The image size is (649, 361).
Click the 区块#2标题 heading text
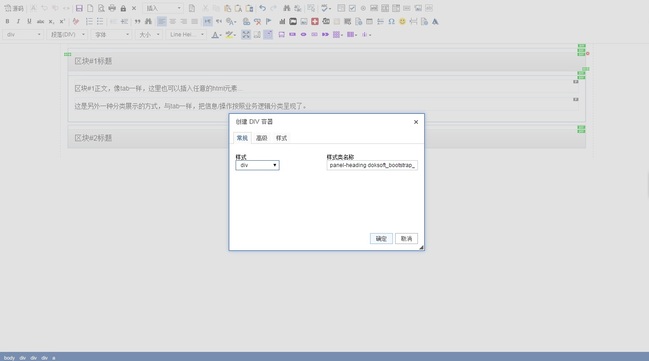93,138
